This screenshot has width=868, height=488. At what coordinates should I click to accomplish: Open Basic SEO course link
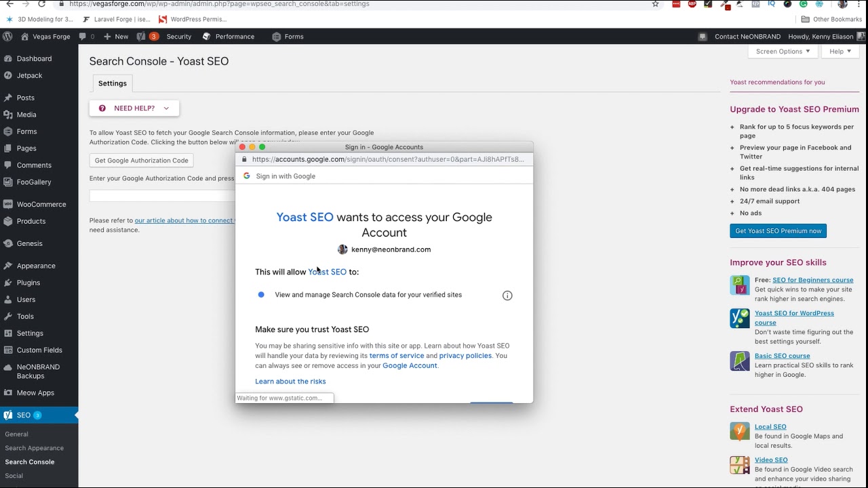pyautogui.click(x=782, y=356)
